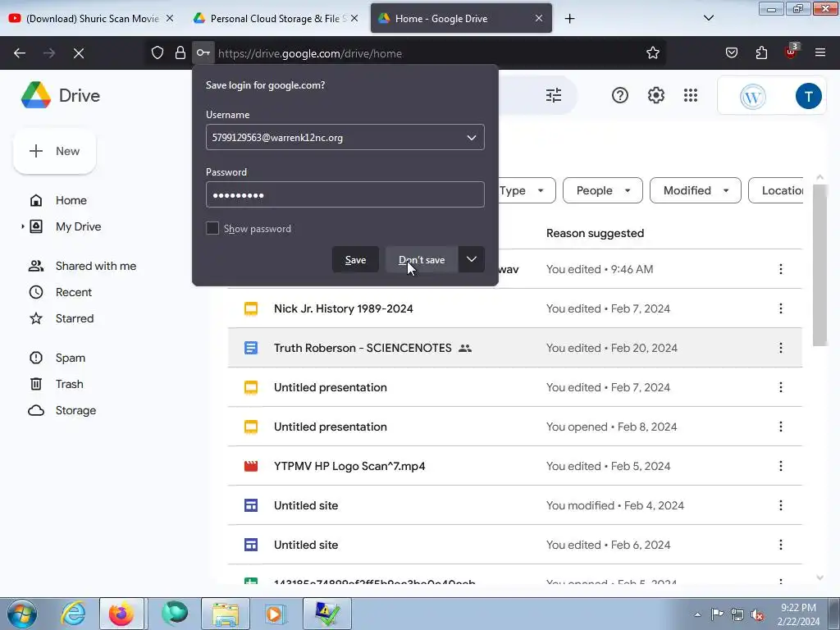Viewport: 840px width, 630px height.
Task: Launch Internet Explorer from the taskbar
Action: click(72, 614)
